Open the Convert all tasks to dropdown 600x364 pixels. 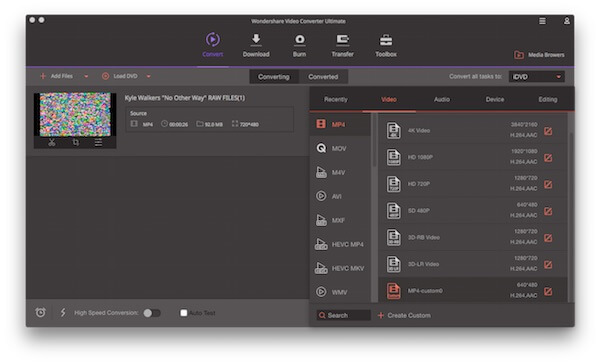point(536,77)
